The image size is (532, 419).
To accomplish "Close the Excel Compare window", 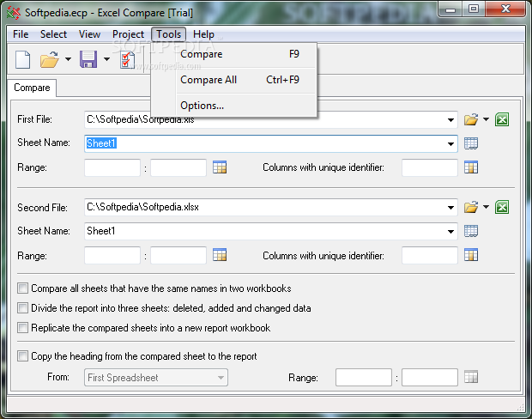I will tap(505, 9).
